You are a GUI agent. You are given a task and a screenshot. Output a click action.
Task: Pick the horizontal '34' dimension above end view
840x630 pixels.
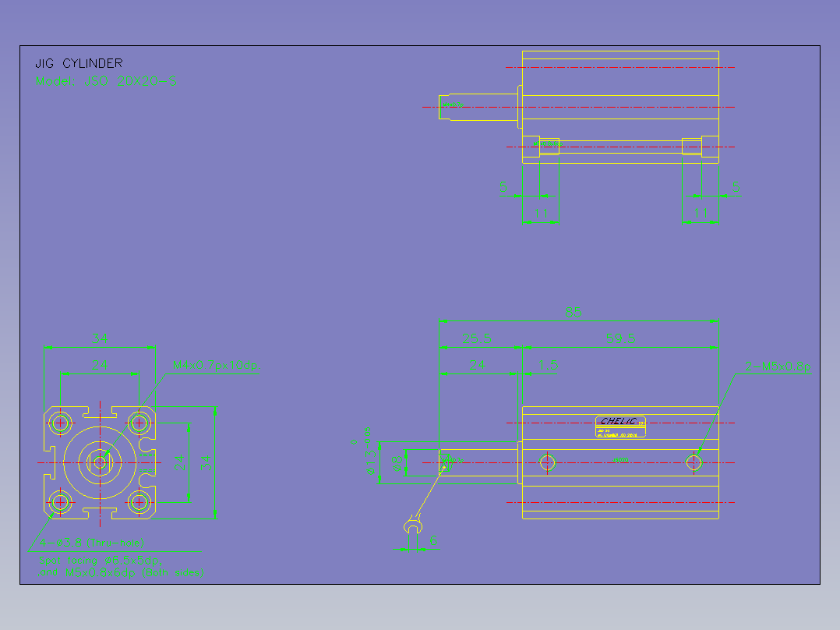(x=100, y=338)
